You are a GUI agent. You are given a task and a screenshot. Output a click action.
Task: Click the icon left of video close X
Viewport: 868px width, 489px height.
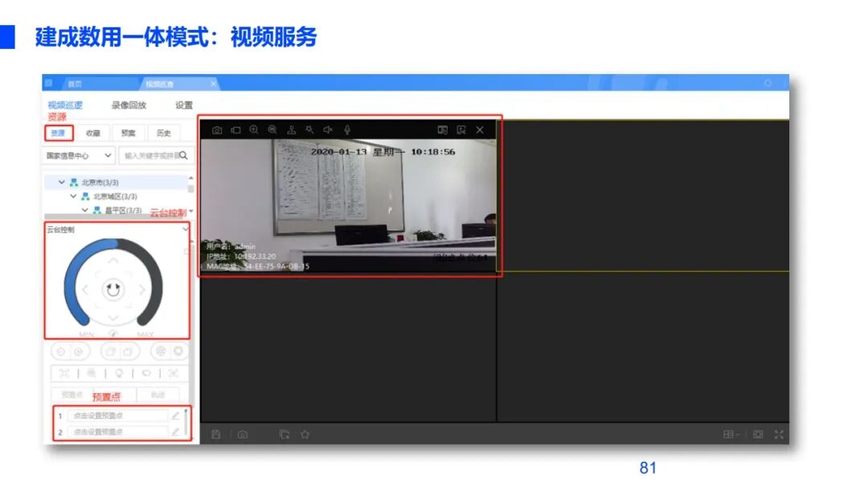(461, 129)
